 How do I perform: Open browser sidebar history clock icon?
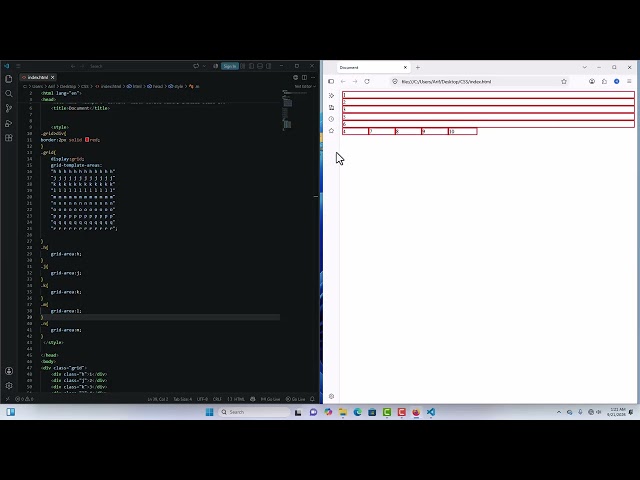point(331,119)
